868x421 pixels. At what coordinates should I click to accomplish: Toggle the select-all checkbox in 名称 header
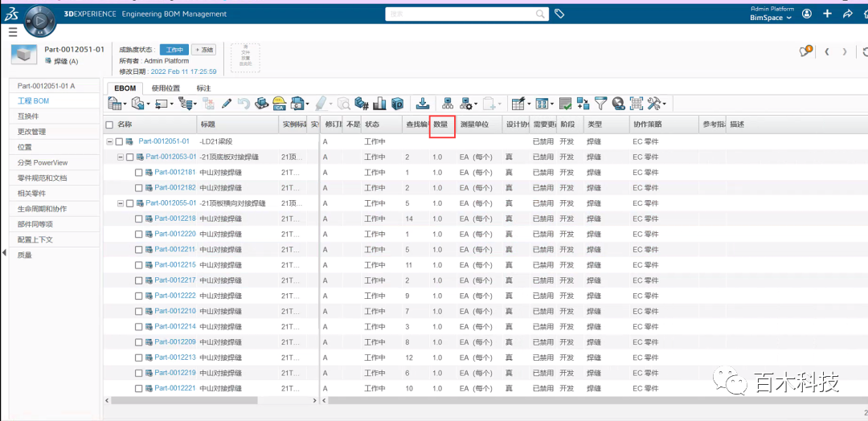tap(109, 125)
